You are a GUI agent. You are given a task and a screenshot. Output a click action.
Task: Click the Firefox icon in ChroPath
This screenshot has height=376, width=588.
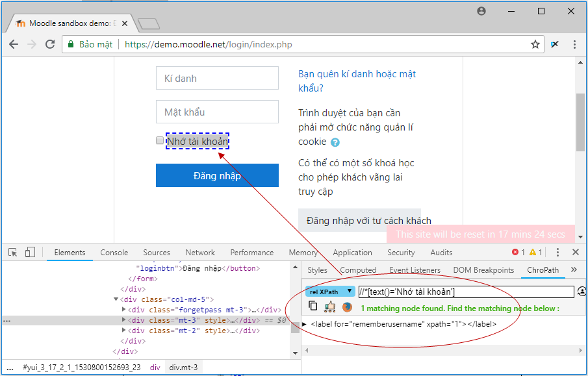coord(347,307)
